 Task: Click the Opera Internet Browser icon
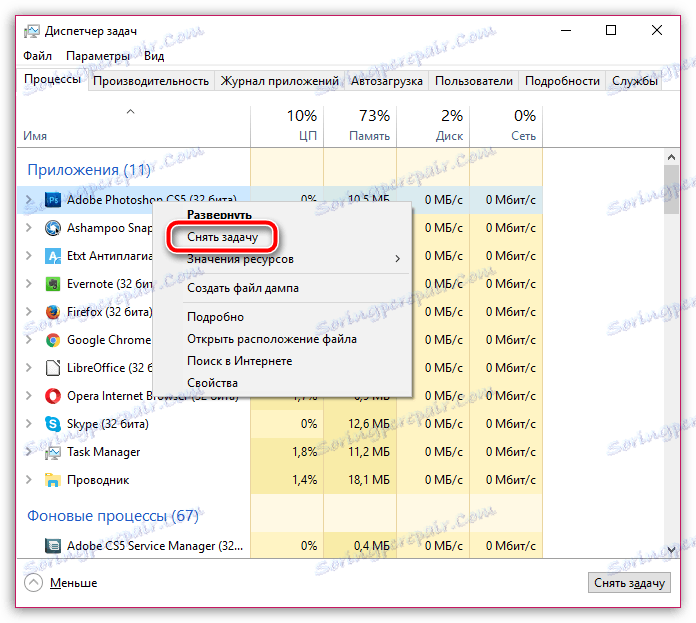pyautogui.click(x=53, y=396)
